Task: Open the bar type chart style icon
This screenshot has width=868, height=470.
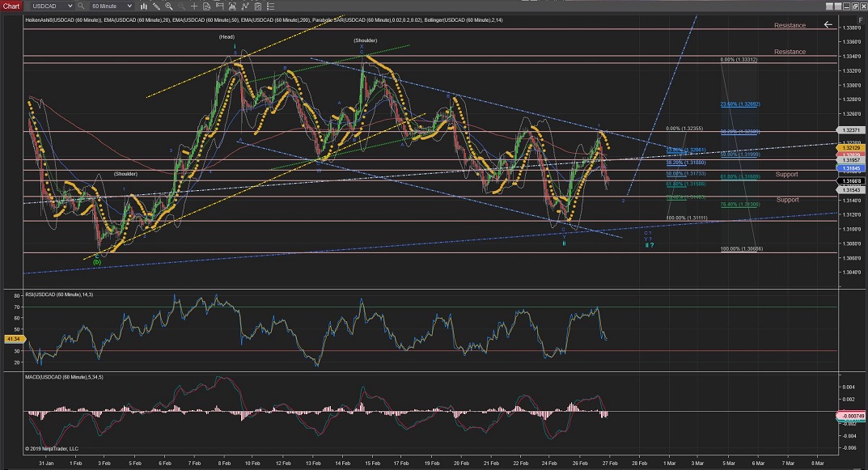Action: (142, 6)
